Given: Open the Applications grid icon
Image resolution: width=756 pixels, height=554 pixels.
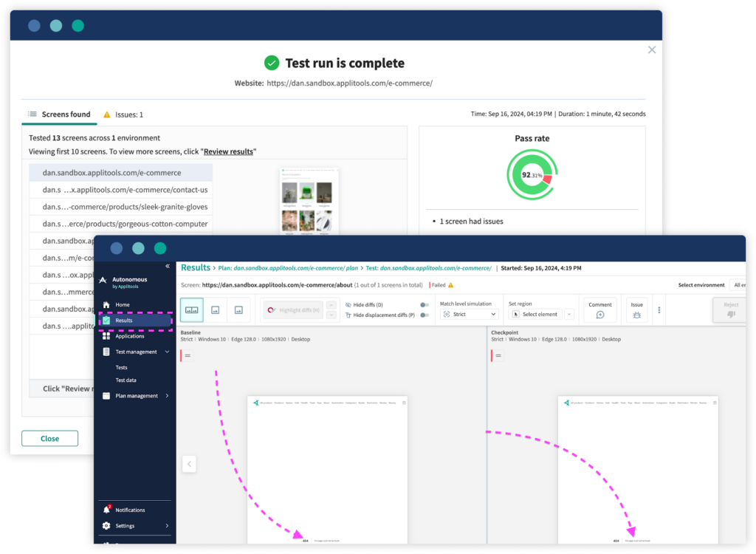Looking at the screenshot, I should point(108,335).
